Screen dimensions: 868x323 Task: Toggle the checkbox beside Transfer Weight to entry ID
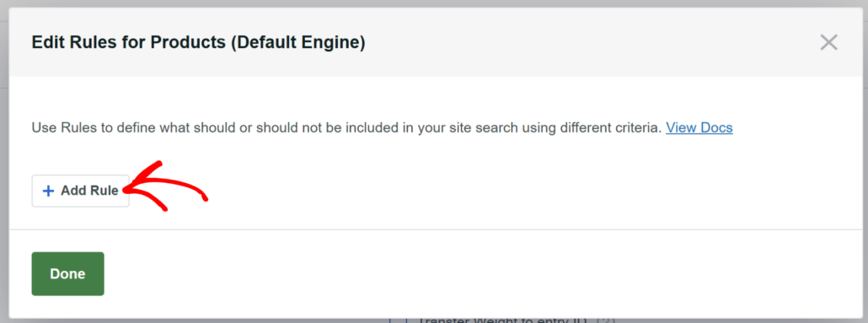click(398, 320)
